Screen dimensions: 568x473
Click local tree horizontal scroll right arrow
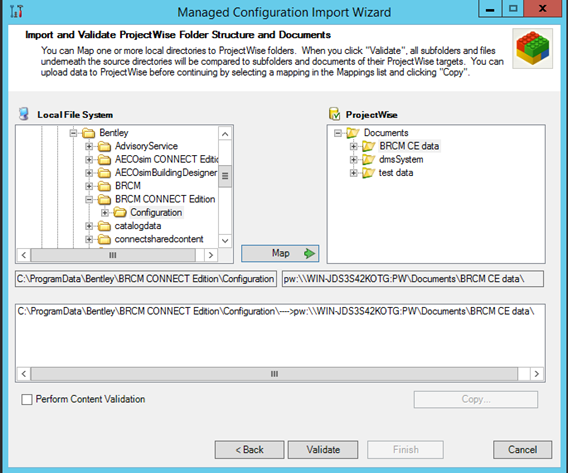pyautogui.click(x=211, y=255)
